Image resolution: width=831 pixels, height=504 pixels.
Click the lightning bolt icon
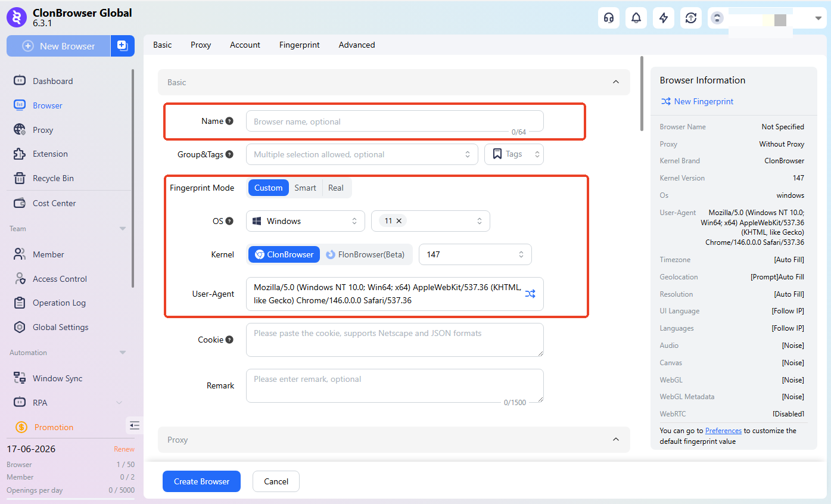664,18
